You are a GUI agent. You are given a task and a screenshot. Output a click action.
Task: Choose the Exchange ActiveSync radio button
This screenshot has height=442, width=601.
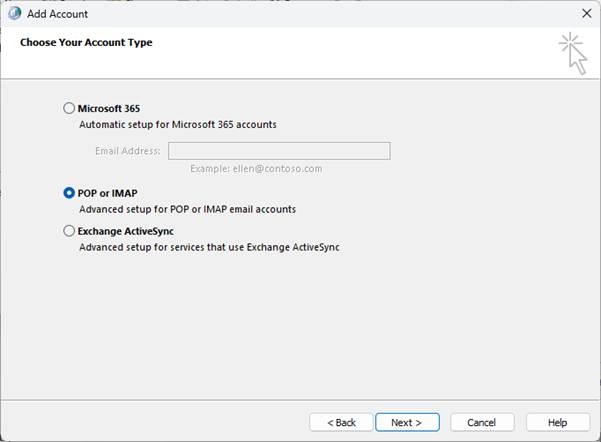click(x=69, y=231)
